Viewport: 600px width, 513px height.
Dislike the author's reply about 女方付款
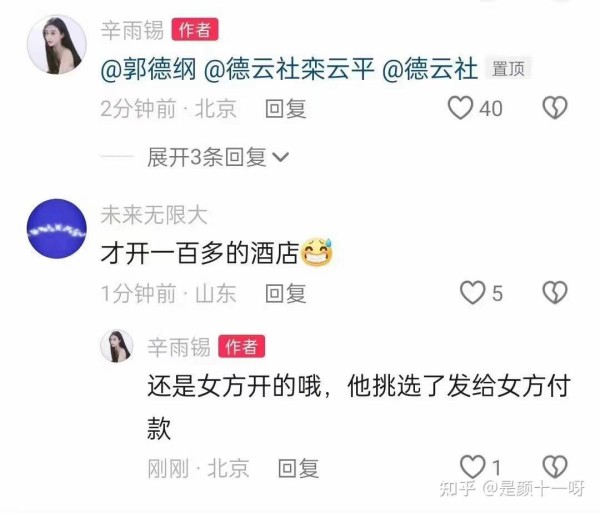tap(555, 467)
